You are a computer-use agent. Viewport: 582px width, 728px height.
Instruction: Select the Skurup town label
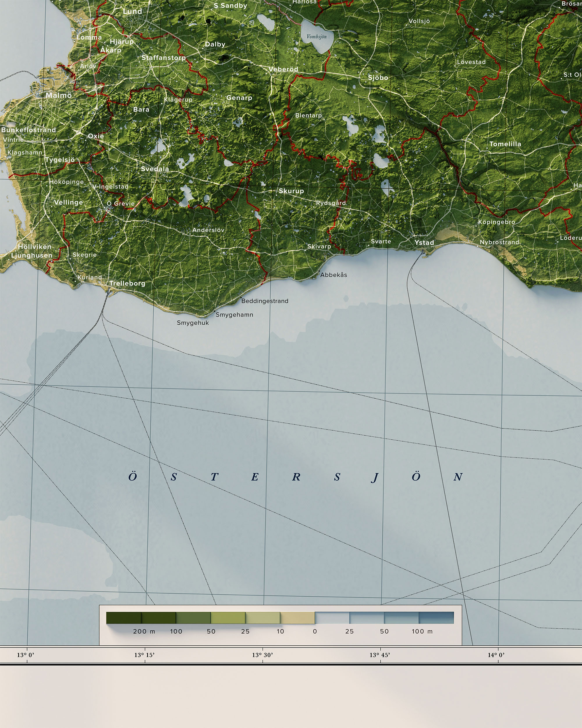click(x=292, y=191)
